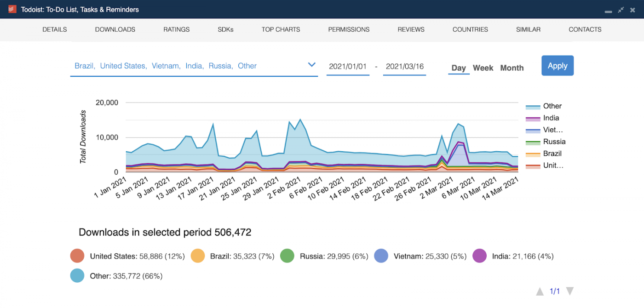Click the next page down arrow
644x308 pixels.
569,291
